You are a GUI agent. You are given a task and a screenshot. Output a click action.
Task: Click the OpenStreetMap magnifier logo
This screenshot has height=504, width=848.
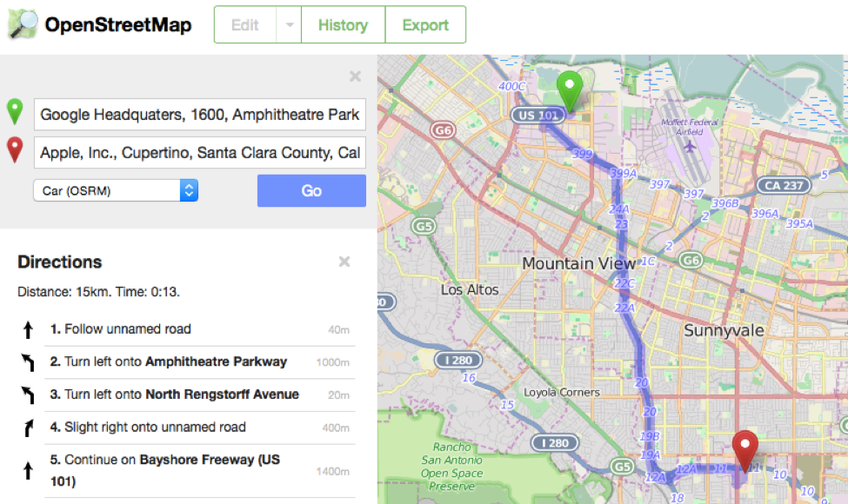(23, 24)
